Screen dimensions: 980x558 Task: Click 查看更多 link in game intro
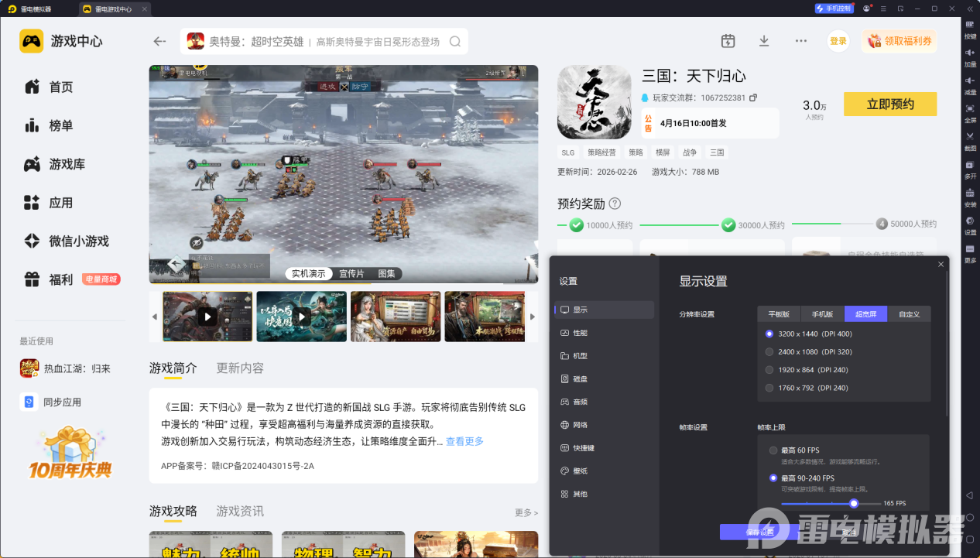click(464, 441)
